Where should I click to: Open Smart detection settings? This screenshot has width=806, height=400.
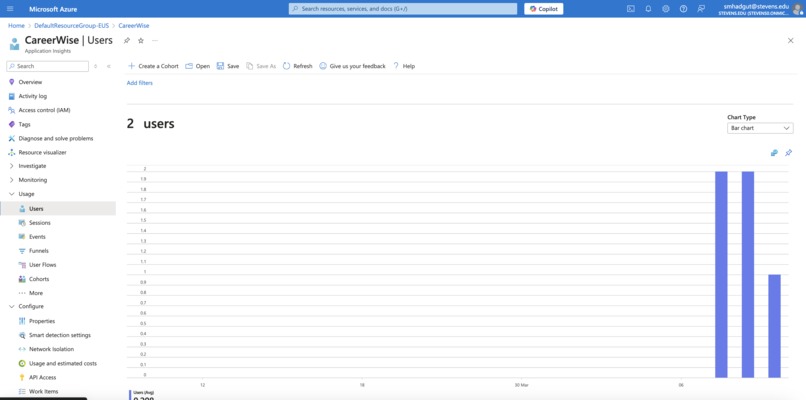[58, 335]
